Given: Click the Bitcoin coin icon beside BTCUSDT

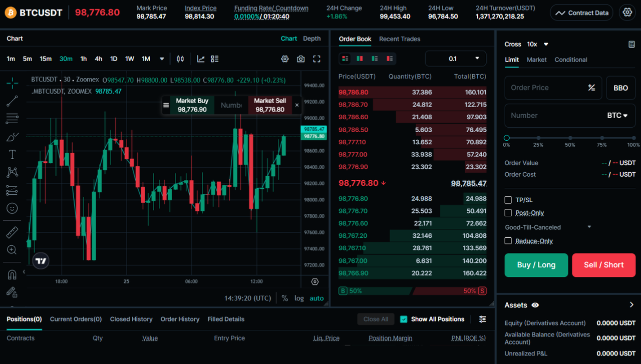Looking at the screenshot, I should [x=11, y=13].
